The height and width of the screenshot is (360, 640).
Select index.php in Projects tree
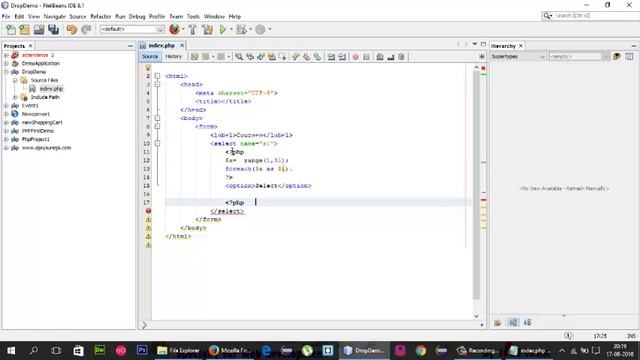[51, 89]
